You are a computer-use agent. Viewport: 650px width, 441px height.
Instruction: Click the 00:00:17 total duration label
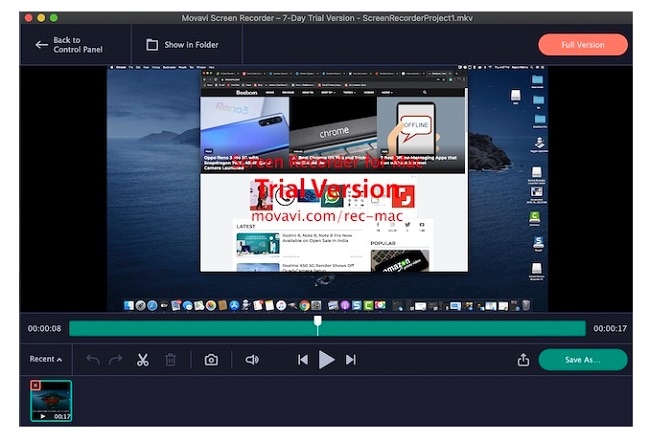610,328
